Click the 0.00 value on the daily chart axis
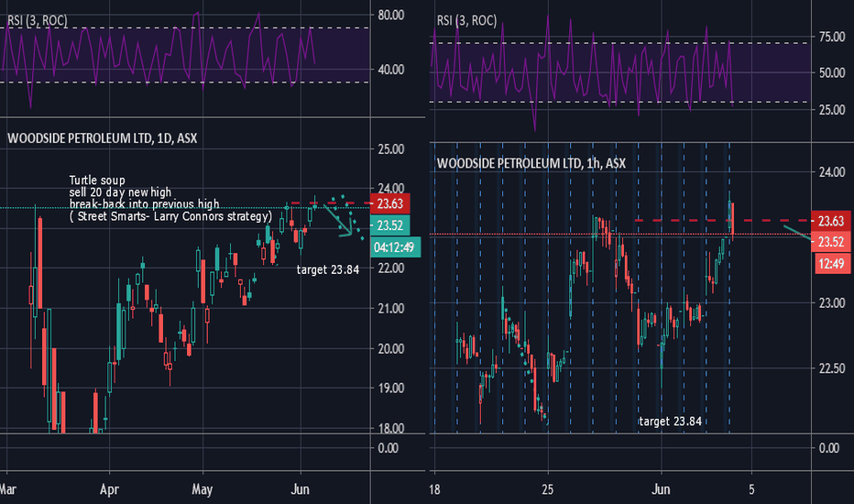This screenshot has height=504, width=854. pos(388,448)
